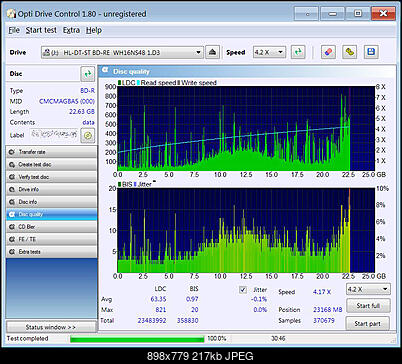This screenshot has width=402, height=364.
Task: Open the Start test menu
Action: pos(41,30)
